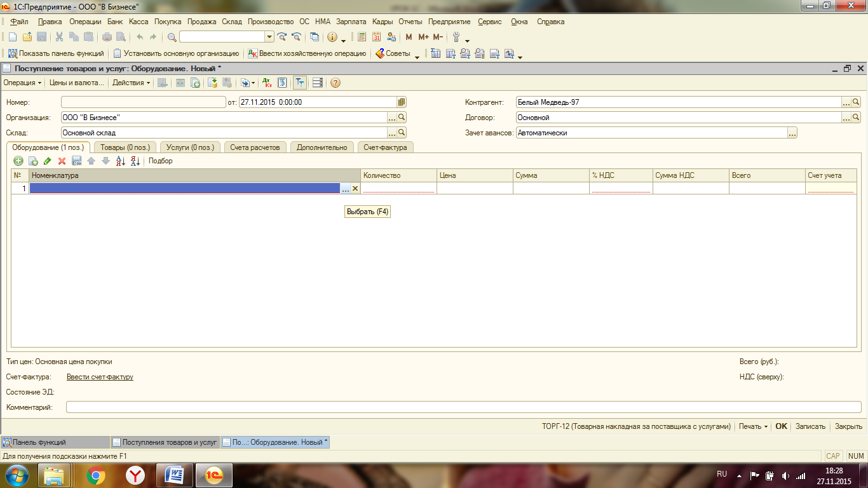Open Номенклатура select ellipsis button

pyautogui.click(x=345, y=189)
